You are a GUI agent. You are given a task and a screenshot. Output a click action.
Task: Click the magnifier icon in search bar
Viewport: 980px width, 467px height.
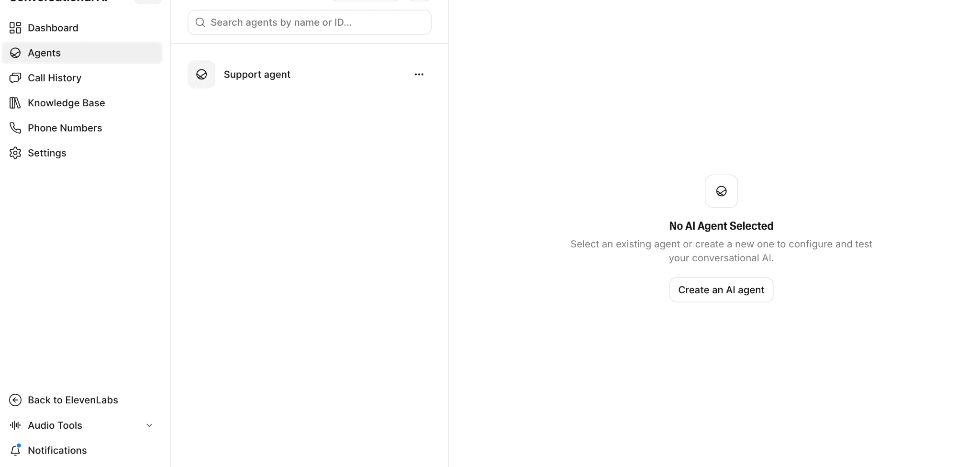[200, 22]
